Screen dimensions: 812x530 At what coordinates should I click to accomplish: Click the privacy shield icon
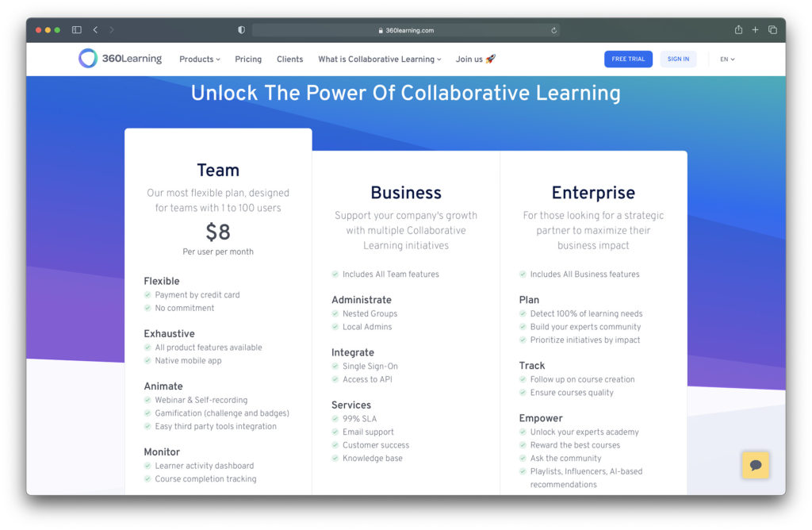tap(241, 30)
